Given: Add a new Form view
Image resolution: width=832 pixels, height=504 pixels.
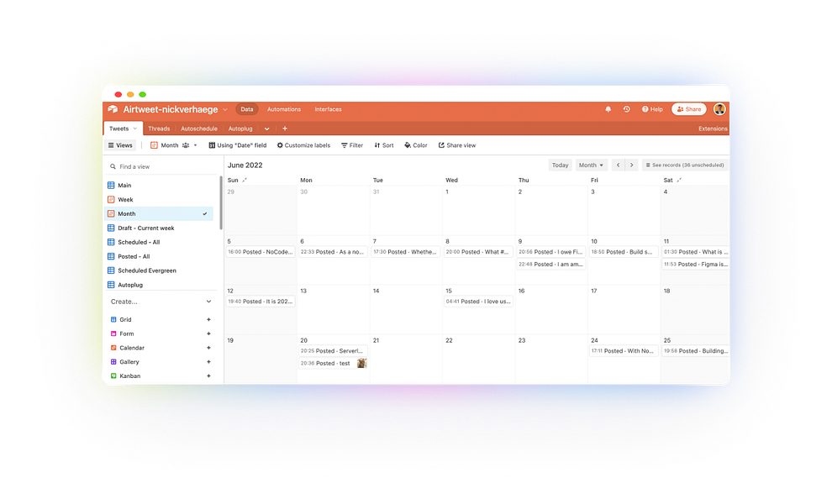Looking at the screenshot, I should (x=208, y=333).
